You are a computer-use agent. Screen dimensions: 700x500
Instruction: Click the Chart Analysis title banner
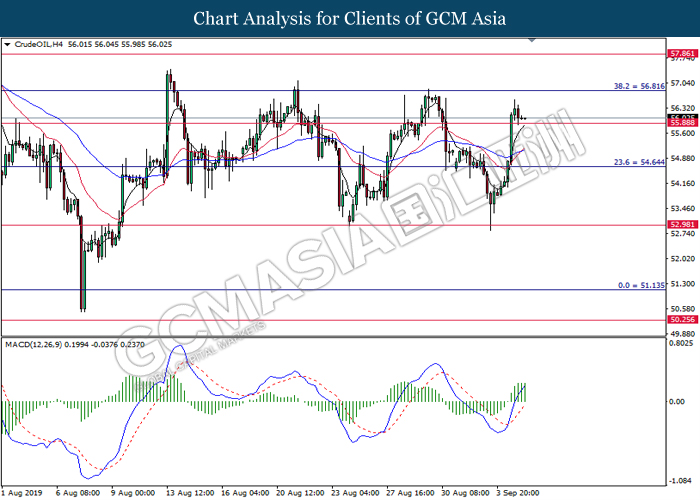350,18
